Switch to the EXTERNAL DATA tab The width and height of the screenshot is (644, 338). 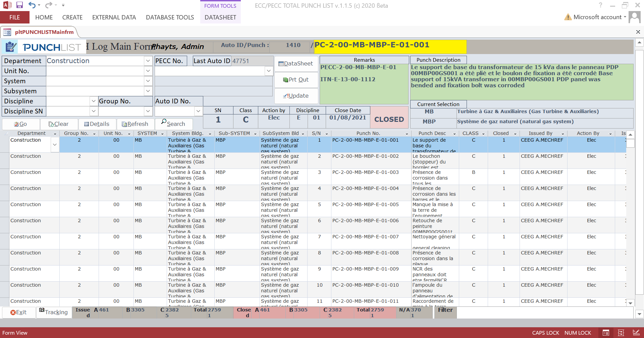[x=114, y=17]
